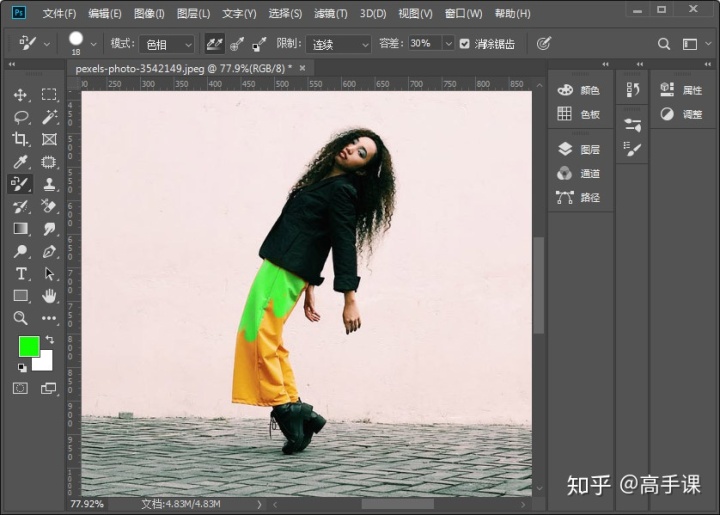Close the pexels-photo-3542149.jpeg document tab
Viewport: 720px width, 515px height.
click(302, 68)
